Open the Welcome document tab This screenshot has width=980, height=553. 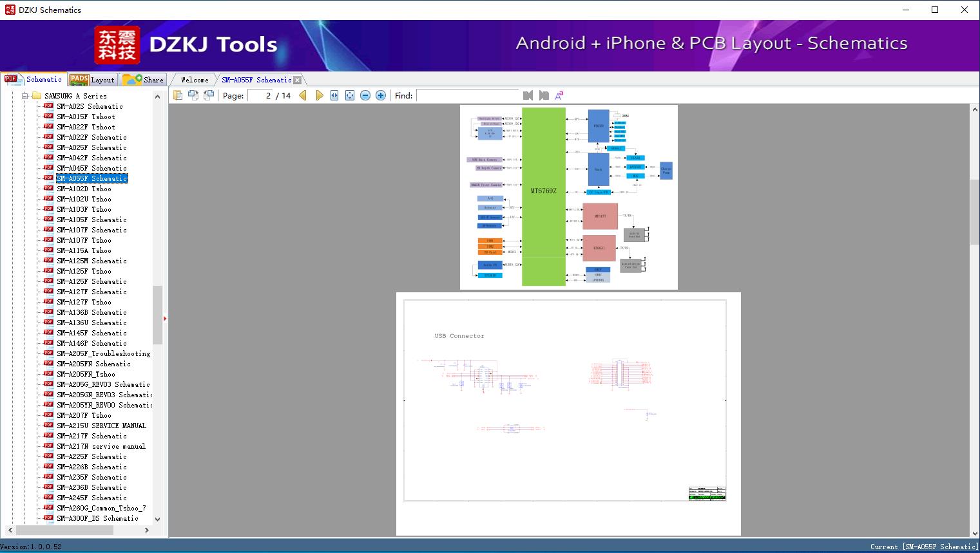coord(194,80)
